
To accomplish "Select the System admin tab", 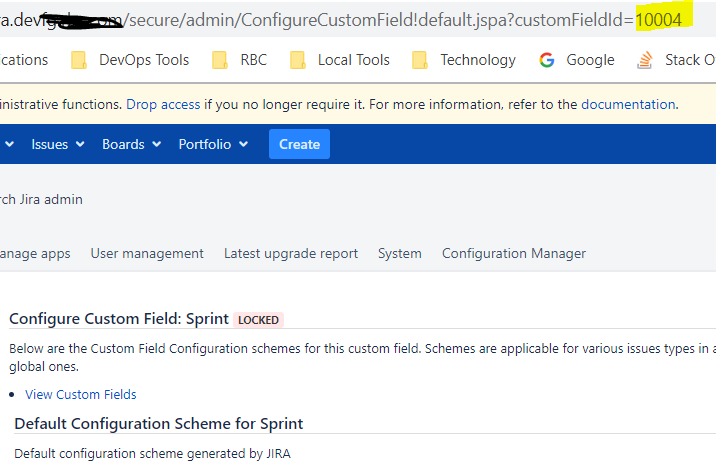I will pos(400,253).
